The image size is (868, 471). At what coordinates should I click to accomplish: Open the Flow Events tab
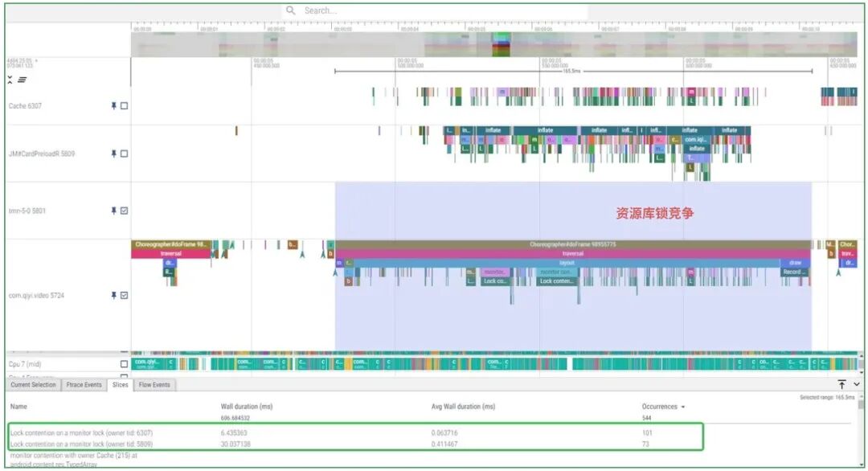(154, 385)
